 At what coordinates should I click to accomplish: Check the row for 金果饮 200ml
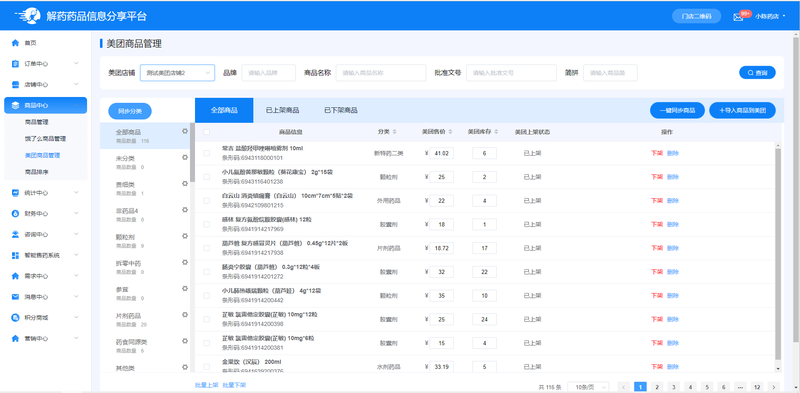pyautogui.click(x=207, y=366)
